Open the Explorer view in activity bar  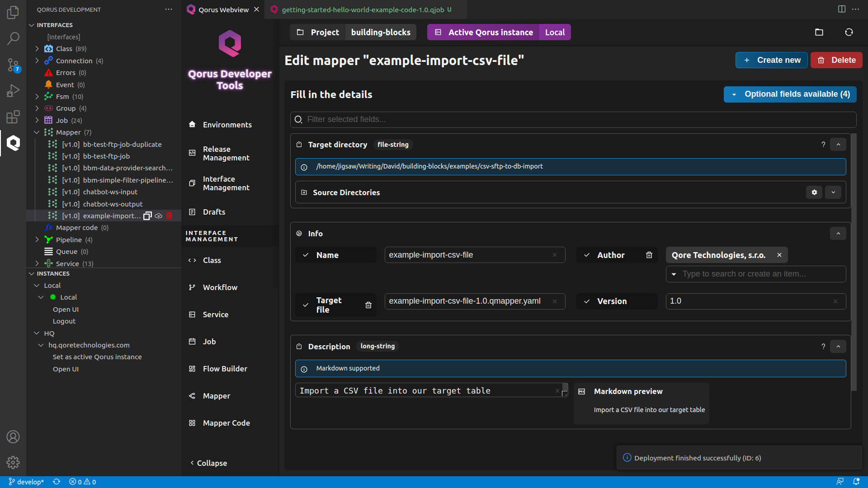(x=13, y=12)
